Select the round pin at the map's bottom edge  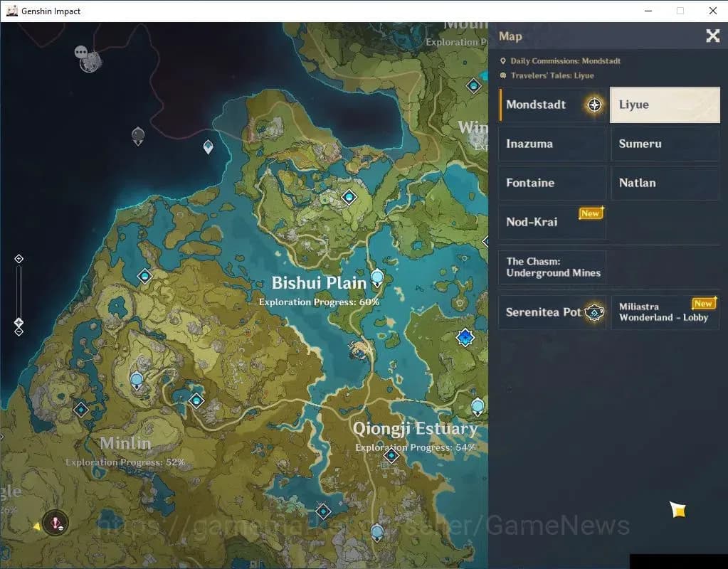point(377,532)
